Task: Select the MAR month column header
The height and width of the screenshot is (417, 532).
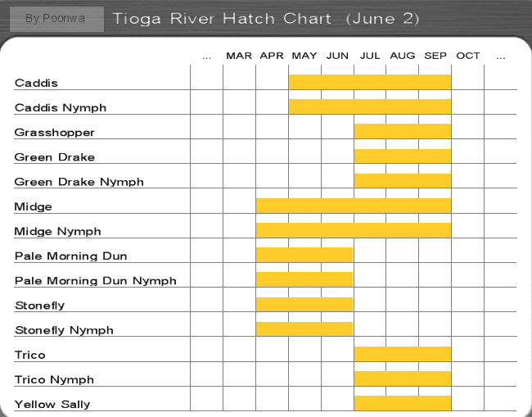Action: click(x=239, y=56)
